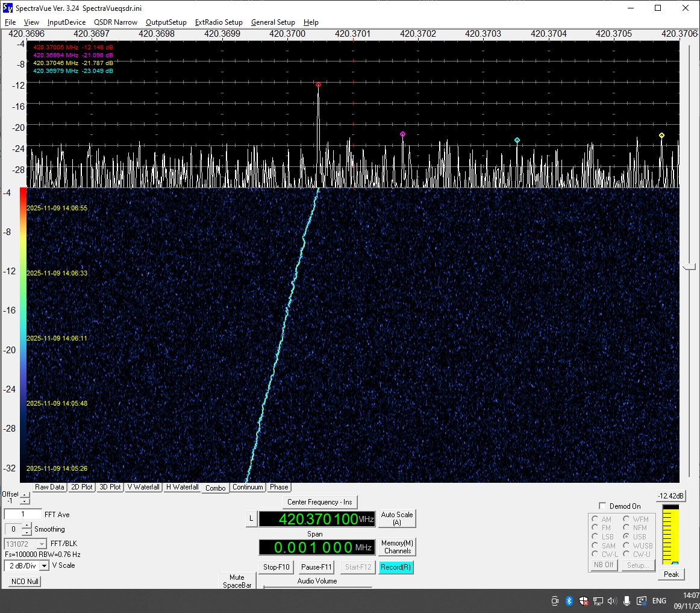Click the waterfall color scale gradient

(22, 332)
